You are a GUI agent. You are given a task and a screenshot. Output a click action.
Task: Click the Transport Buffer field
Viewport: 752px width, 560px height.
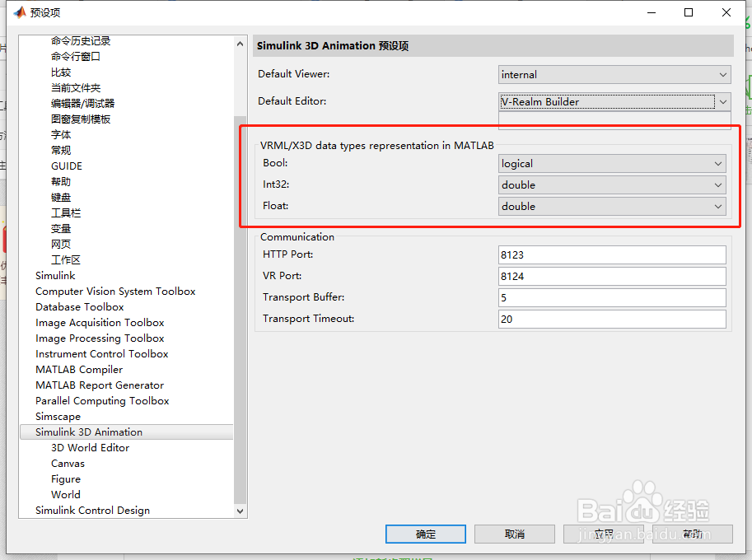(x=612, y=298)
